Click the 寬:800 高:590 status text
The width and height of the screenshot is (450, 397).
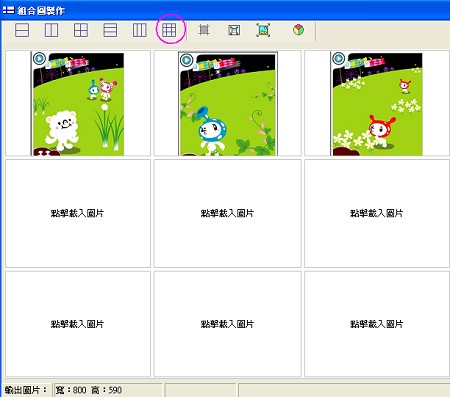(x=89, y=390)
